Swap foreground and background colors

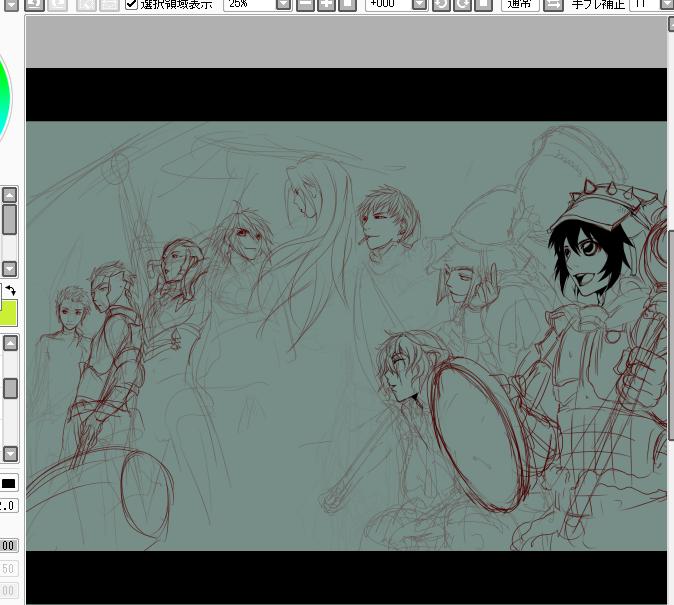pos(11,291)
